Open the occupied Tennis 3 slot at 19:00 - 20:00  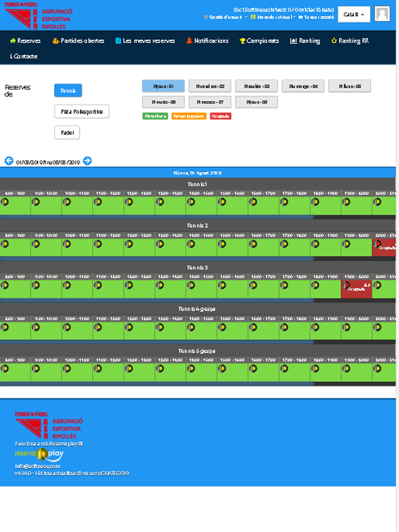[x=357, y=289]
